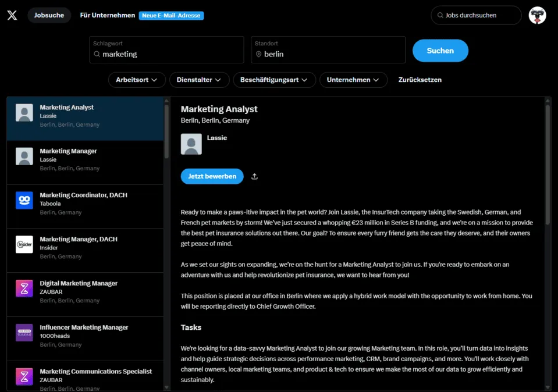
Task: Open the Für Unternehmen tab
Action: tap(108, 15)
